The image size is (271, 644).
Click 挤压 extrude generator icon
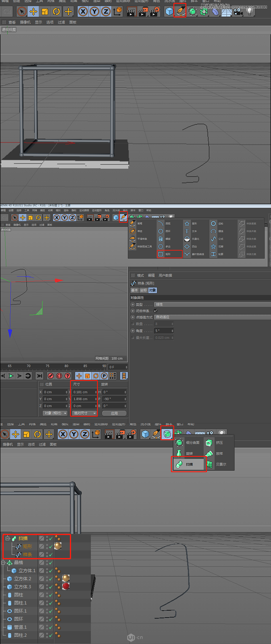click(x=209, y=443)
